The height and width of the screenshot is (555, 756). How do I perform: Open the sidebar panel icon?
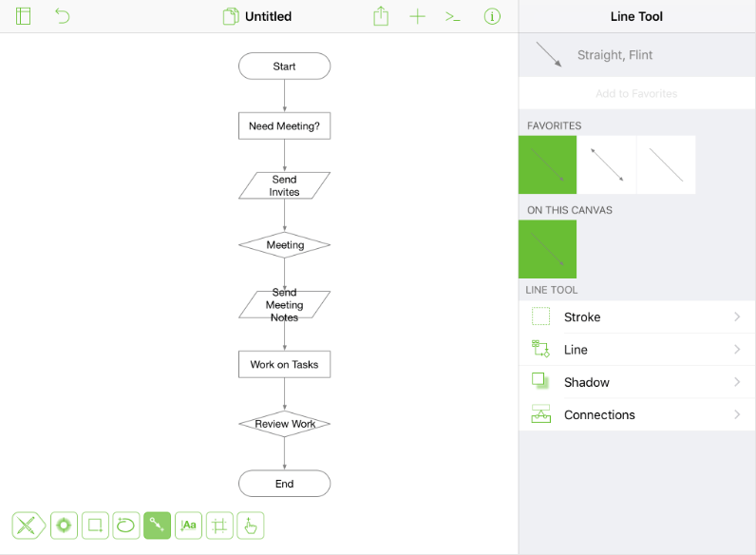pos(24,16)
